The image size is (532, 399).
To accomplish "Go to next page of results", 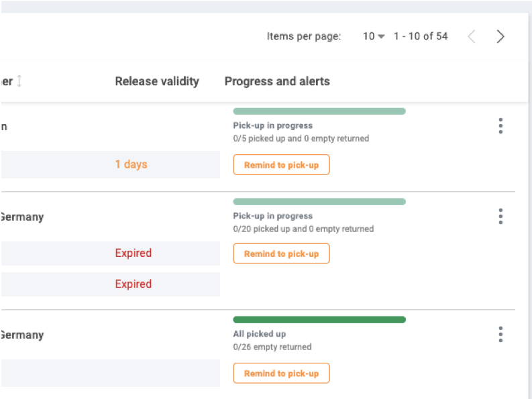I will [x=500, y=36].
